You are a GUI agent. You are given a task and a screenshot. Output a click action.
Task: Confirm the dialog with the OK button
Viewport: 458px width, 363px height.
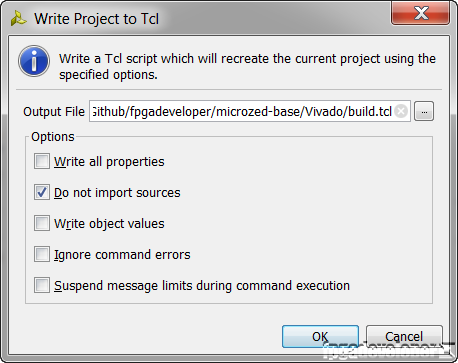(x=320, y=337)
